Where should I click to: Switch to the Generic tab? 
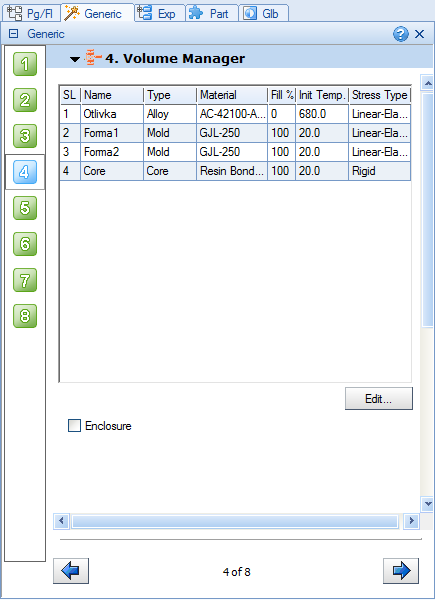pyautogui.click(x=97, y=13)
